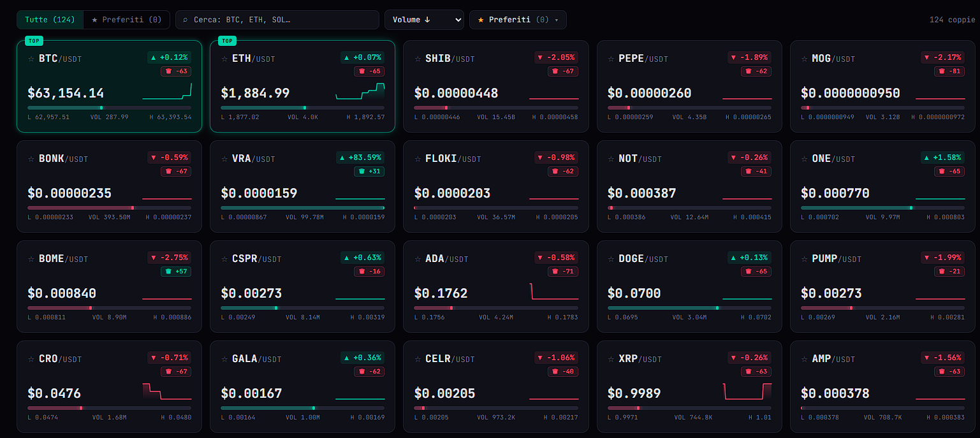Click the BOME -2.75% change badge
Image resolution: width=980 pixels, height=438 pixels.
[170, 258]
